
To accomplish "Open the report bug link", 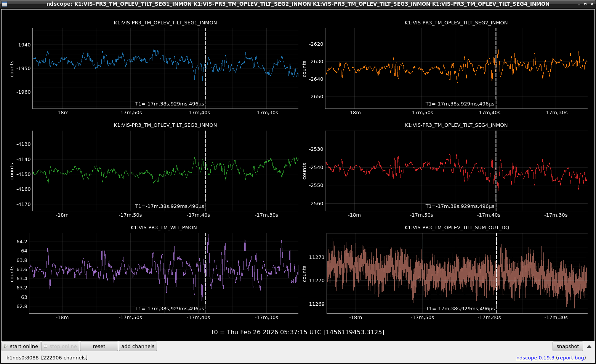I will (x=570, y=358).
